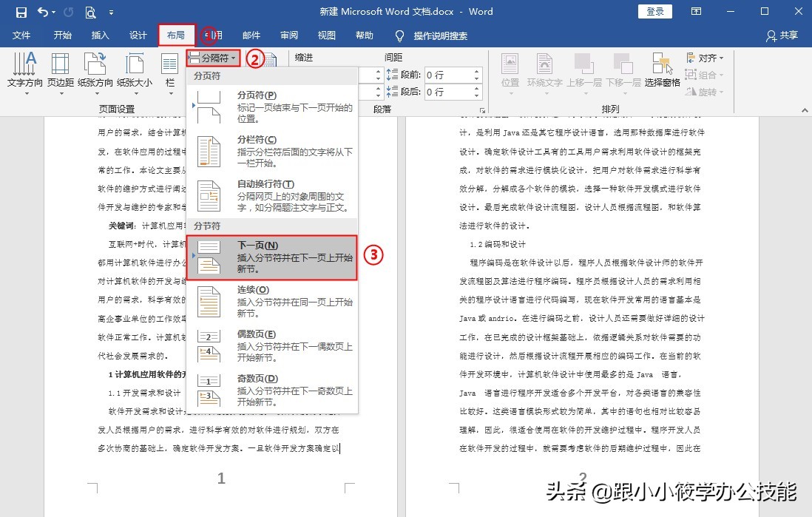Choose 分页符 page break from the menu

259,106
